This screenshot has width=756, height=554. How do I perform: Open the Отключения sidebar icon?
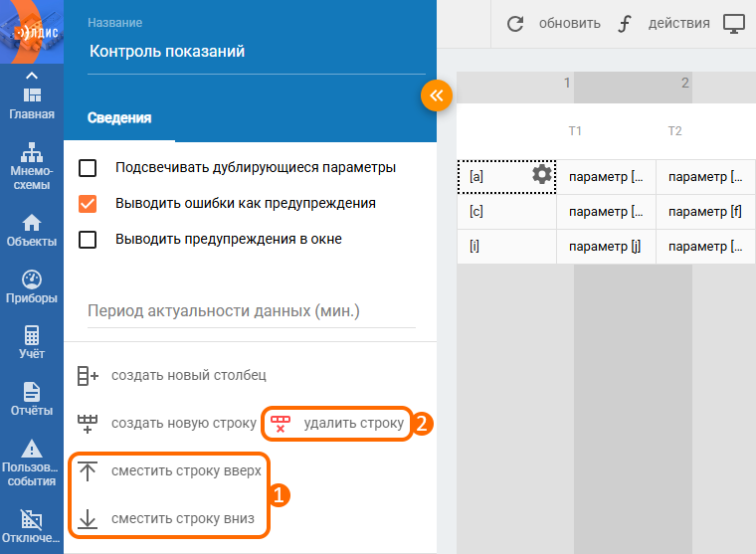[x=32, y=519]
